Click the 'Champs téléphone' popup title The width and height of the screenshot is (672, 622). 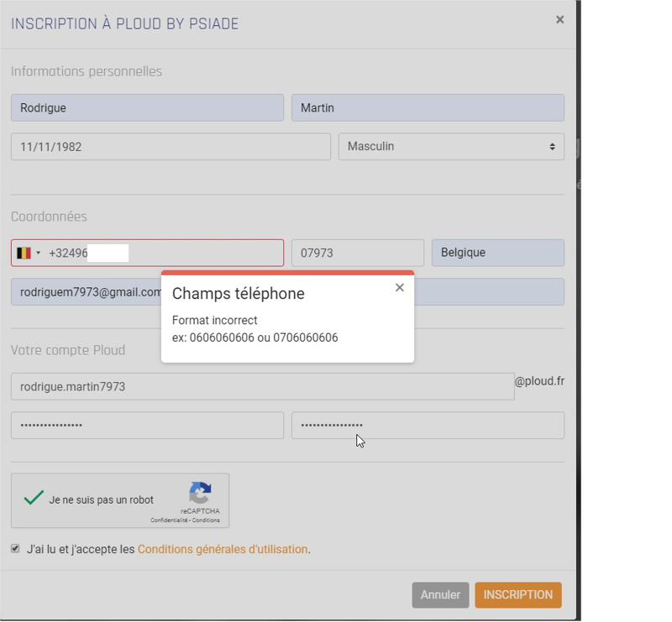click(239, 294)
